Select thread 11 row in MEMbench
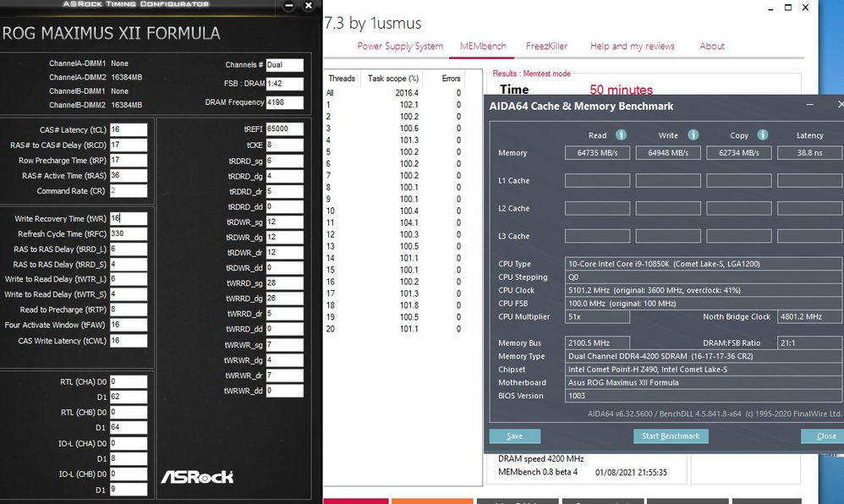 393,223
